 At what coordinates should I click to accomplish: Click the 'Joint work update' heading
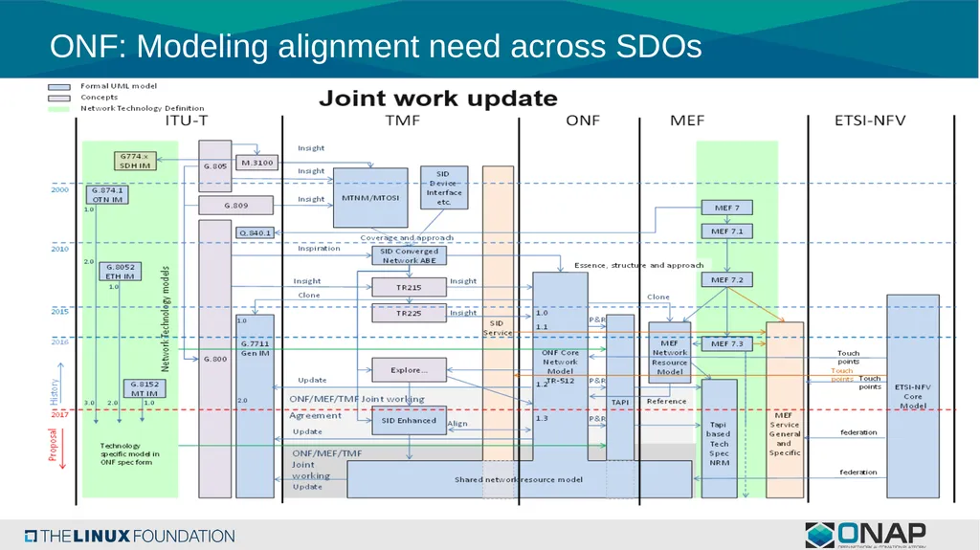point(438,99)
